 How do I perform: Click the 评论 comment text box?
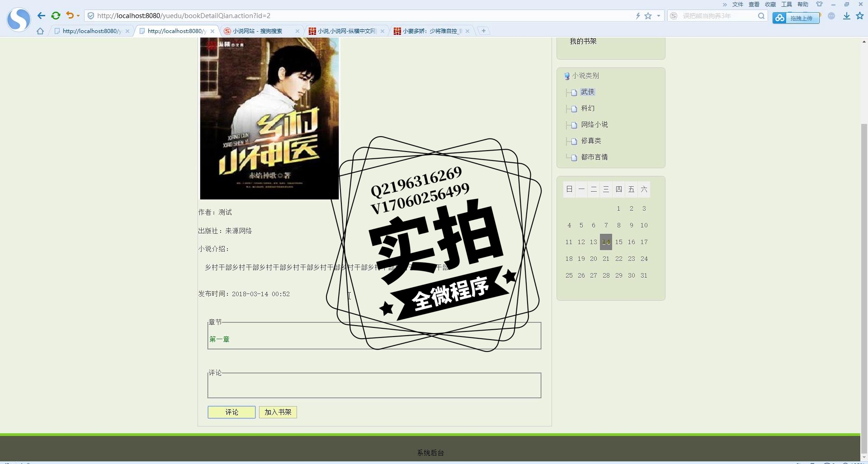pyautogui.click(x=374, y=386)
